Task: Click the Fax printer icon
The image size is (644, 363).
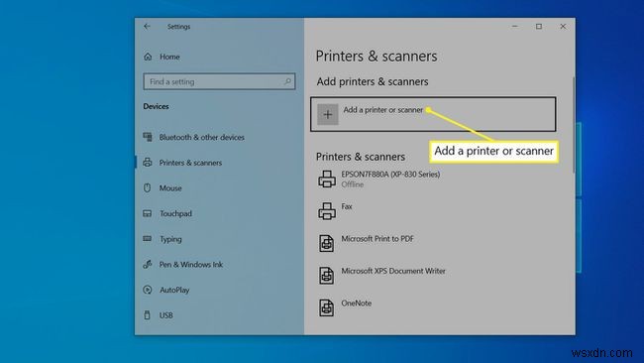Action: pos(327,211)
